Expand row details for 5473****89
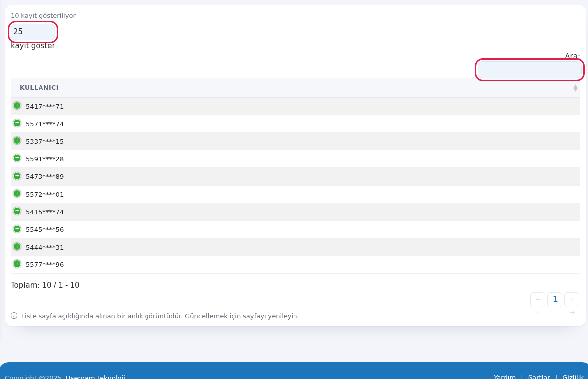The height and width of the screenshot is (379, 588). click(17, 176)
